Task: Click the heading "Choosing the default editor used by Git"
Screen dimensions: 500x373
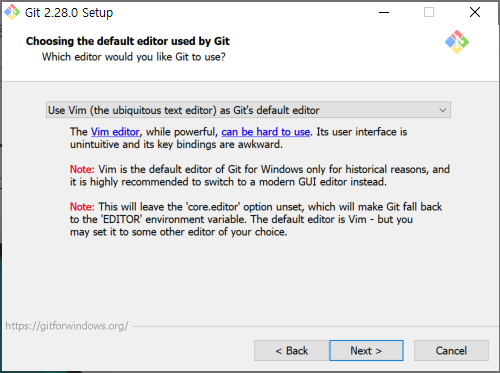Action: pyautogui.click(x=128, y=41)
